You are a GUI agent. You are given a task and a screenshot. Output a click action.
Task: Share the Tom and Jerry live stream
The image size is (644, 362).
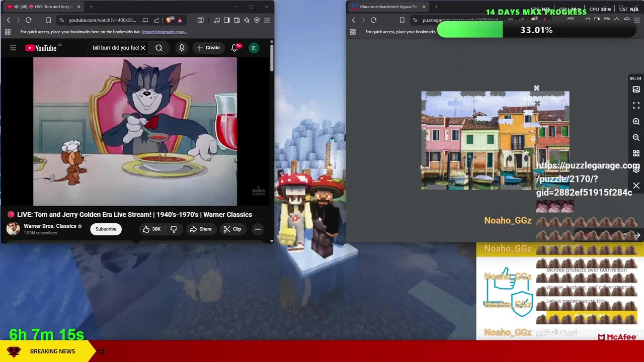200,229
